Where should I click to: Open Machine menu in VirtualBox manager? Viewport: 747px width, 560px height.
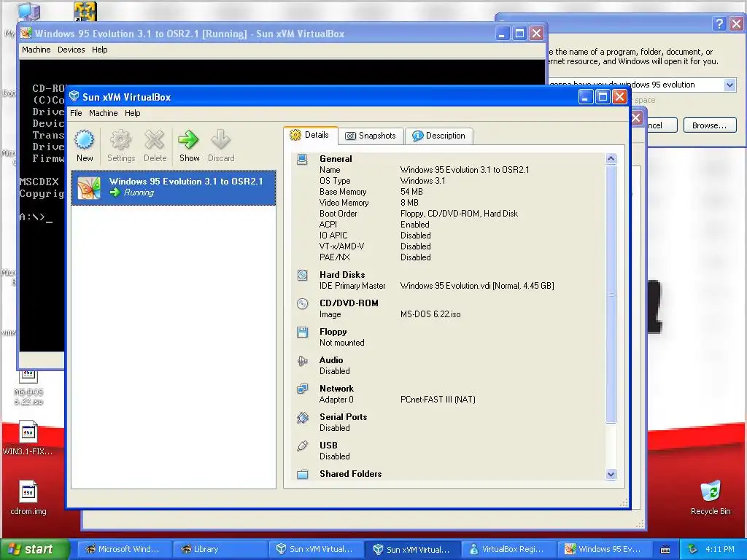pos(103,113)
